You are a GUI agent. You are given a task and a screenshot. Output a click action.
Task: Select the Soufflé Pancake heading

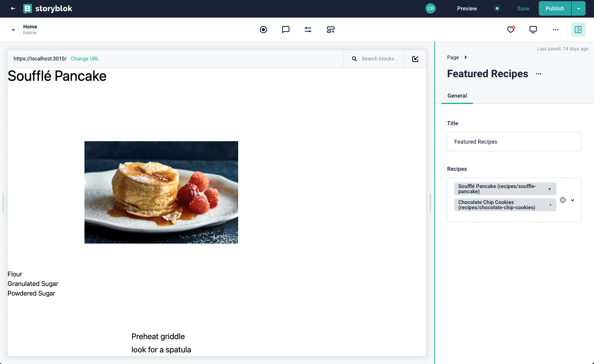click(57, 76)
